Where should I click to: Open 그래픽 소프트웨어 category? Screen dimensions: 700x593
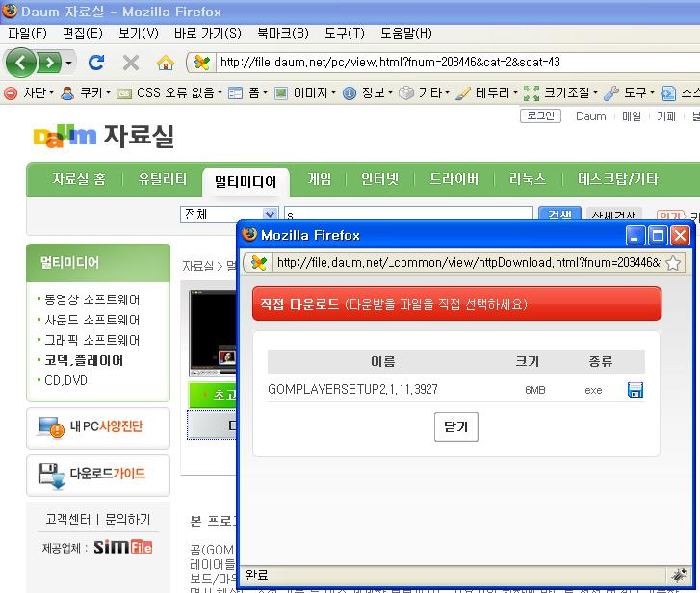(x=92, y=340)
